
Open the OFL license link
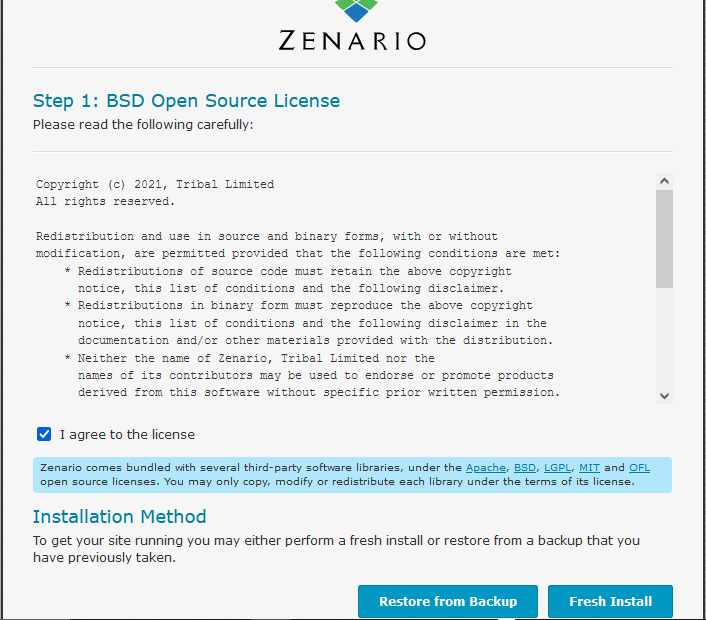639,468
